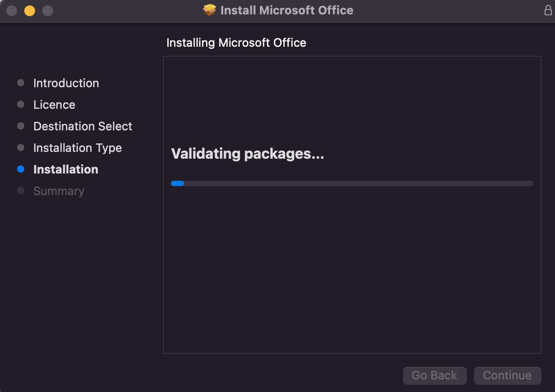
Task: Open the Destination Select step label
Action: (83, 126)
